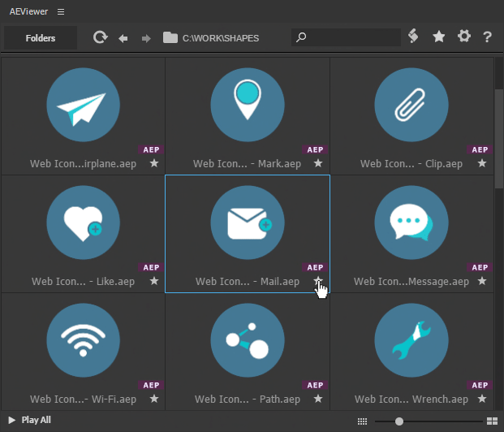Show favorites with the toolbar star icon
The height and width of the screenshot is (432, 504).
pos(439,37)
